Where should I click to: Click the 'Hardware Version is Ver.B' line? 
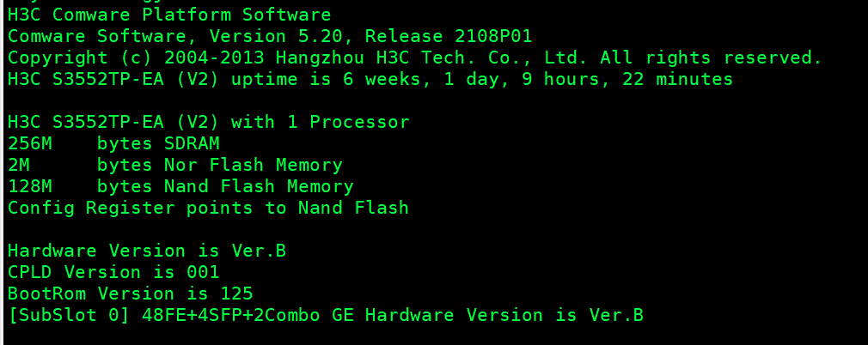[147, 251]
